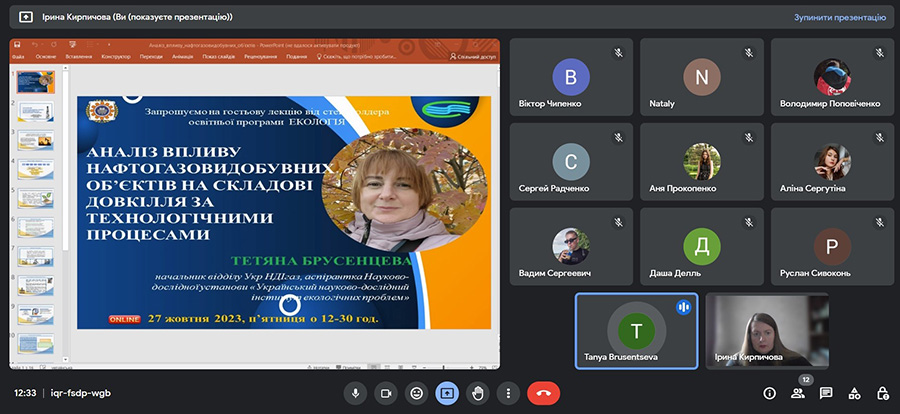Toggle the microphone button in Meet

[x=355, y=393]
